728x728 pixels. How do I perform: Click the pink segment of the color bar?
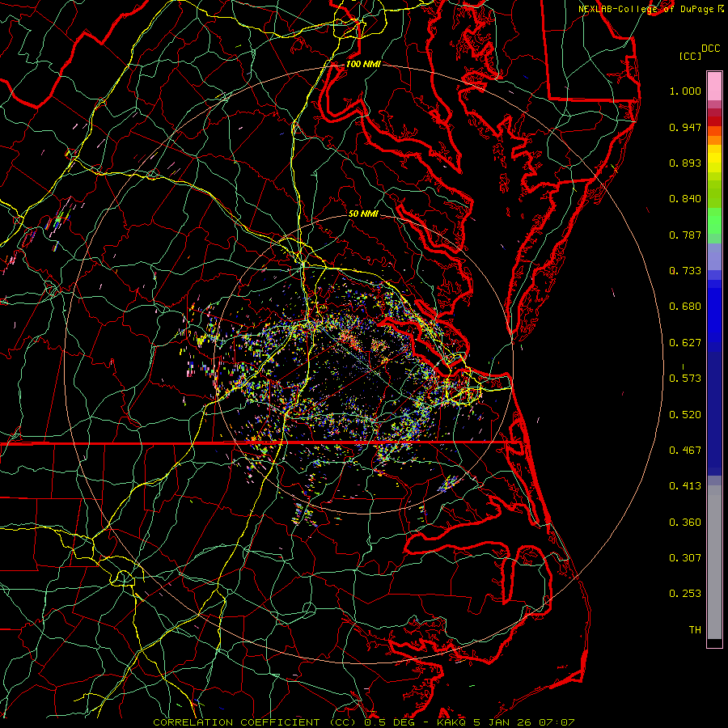(x=714, y=86)
